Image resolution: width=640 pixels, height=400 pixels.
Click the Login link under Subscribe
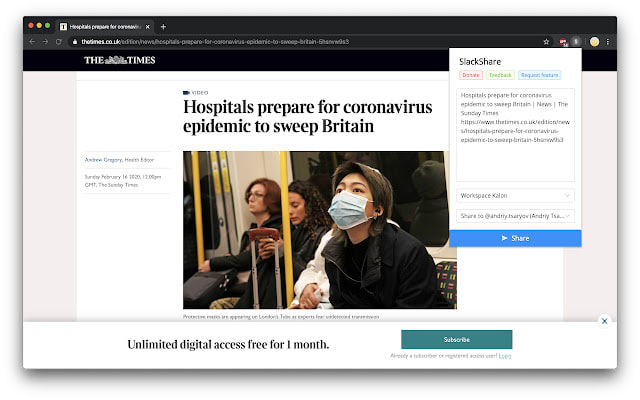[505, 356]
